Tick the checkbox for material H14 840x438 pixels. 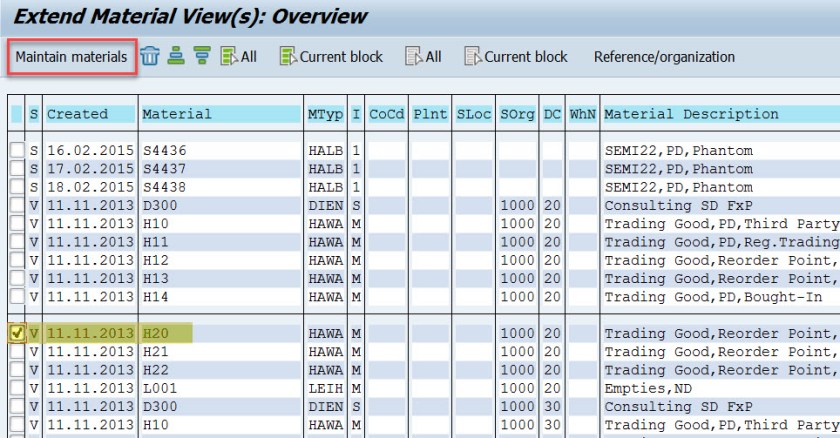tap(17, 296)
